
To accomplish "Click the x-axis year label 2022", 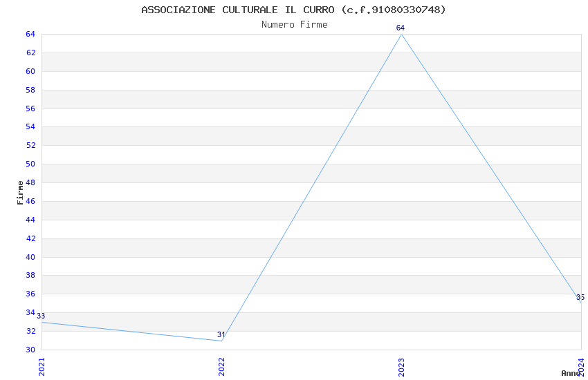I will click(221, 367).
